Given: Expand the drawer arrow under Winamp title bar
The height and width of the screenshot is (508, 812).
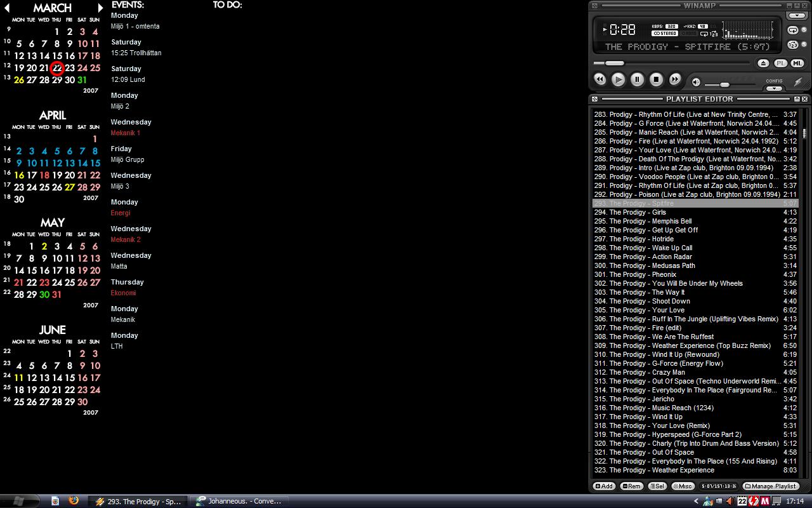Looking at the screenshot, I should [796, 16].
